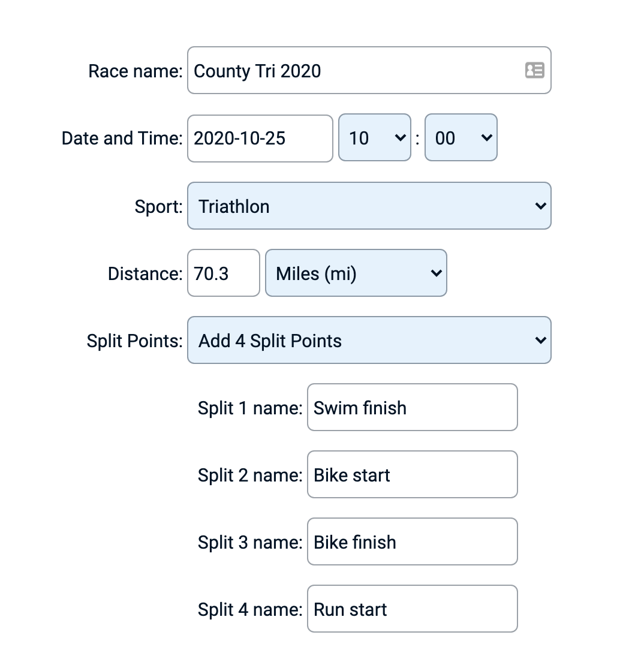
Task: Open the minutes dropdown showing 00
Action: (461, 139)
